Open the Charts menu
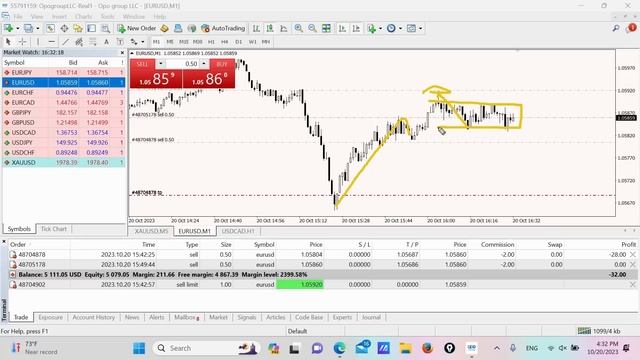The height and width of the screenshot is (360, 640). coord(83,17)
